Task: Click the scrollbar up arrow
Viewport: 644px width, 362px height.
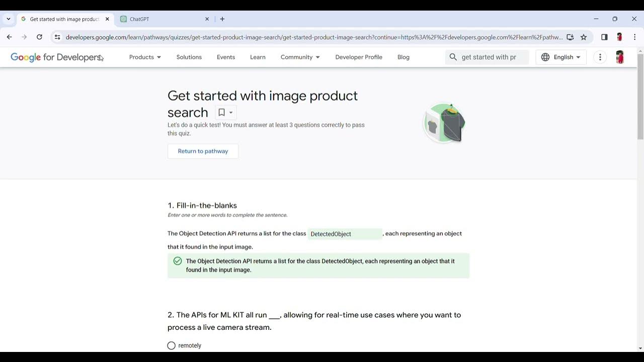Action: [640, 50]
